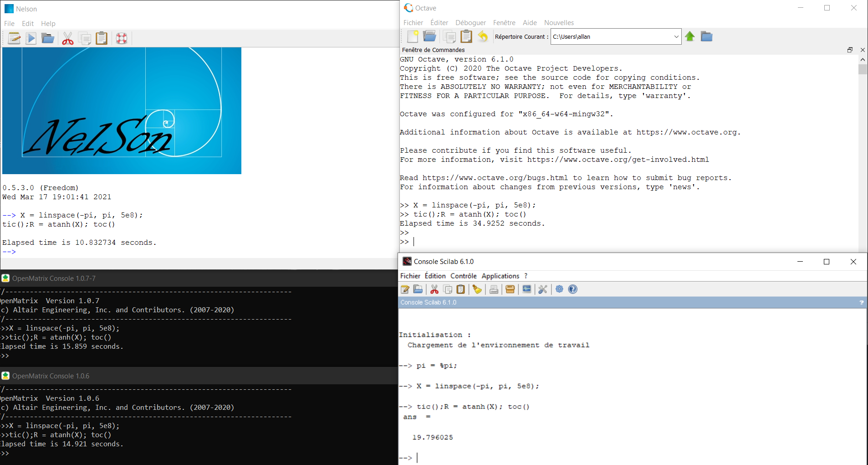Image resolution: width=868 pixels, height=465 pixels.
Task: Open the text editor in Nelson toolbar
Action: point(14,38)
